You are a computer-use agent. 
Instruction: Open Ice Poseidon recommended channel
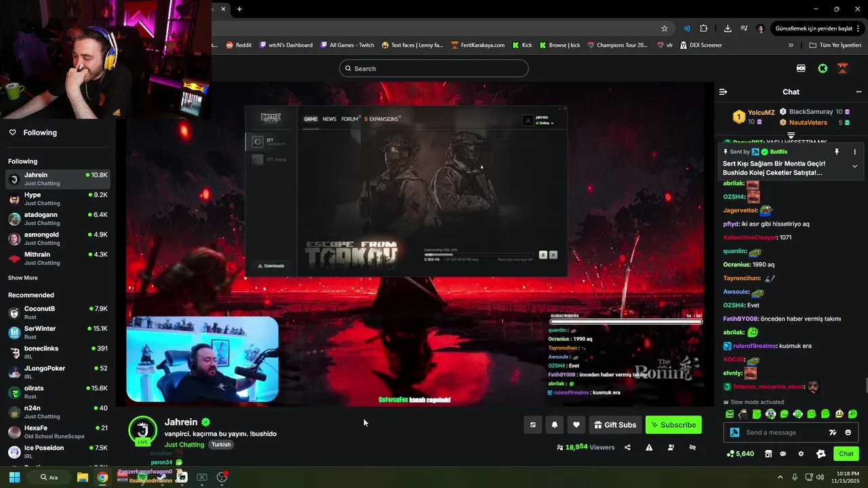click(58, 451)
